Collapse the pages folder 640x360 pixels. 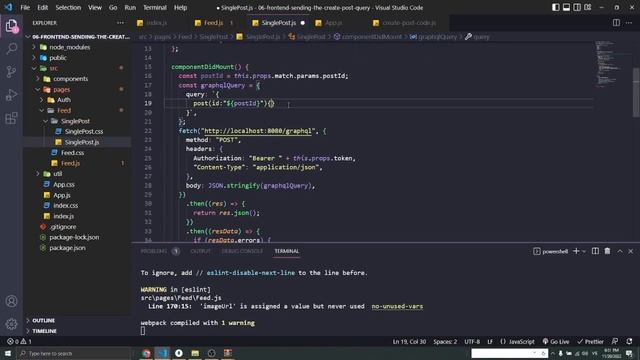point(62,89)
